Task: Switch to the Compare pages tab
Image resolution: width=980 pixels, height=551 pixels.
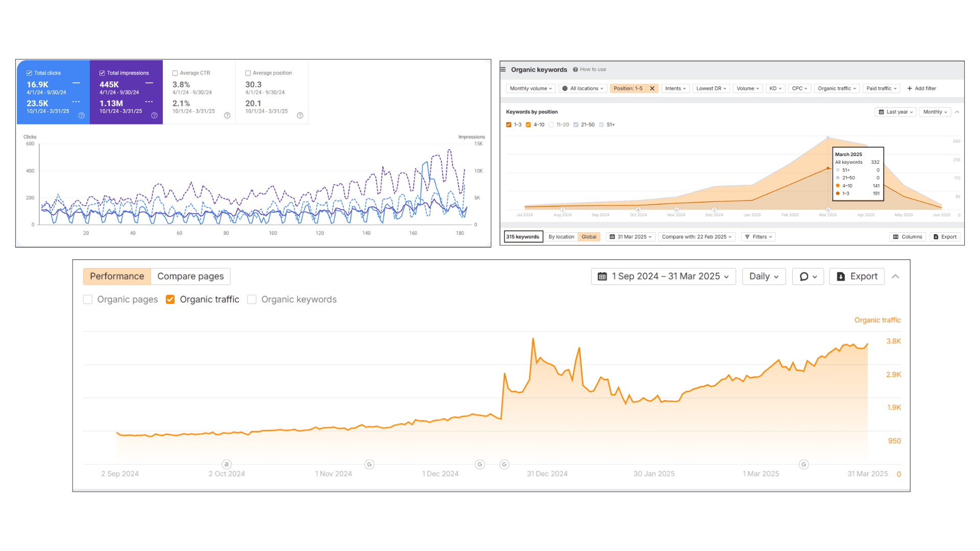Action: coord(190,276)
